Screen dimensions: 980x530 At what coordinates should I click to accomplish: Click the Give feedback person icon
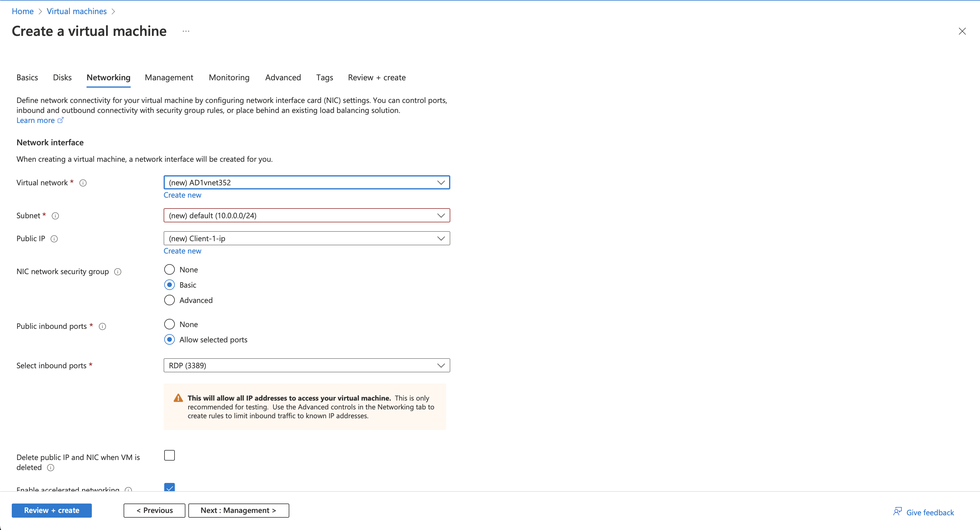coord(897,511)
